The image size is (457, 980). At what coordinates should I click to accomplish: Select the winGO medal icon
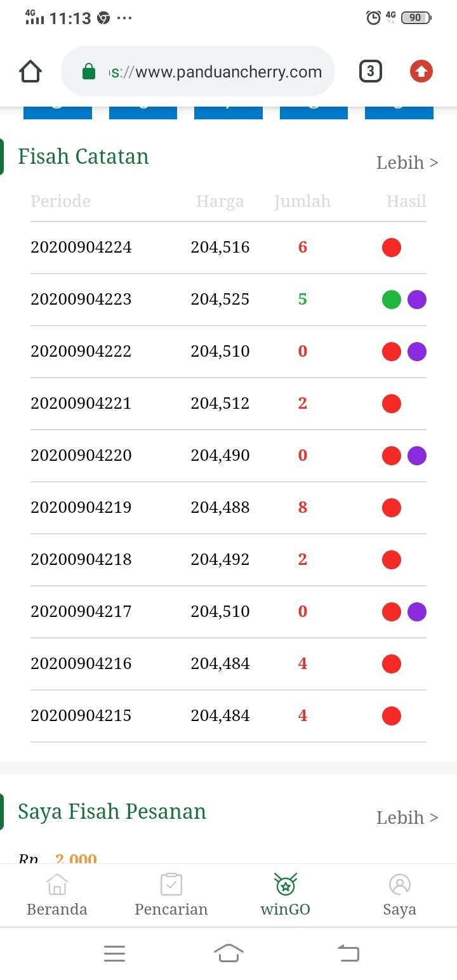(x=286, y=884)
